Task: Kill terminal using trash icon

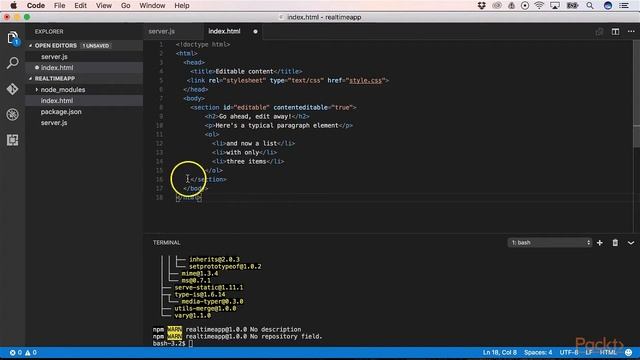Action: click(615, 242)
